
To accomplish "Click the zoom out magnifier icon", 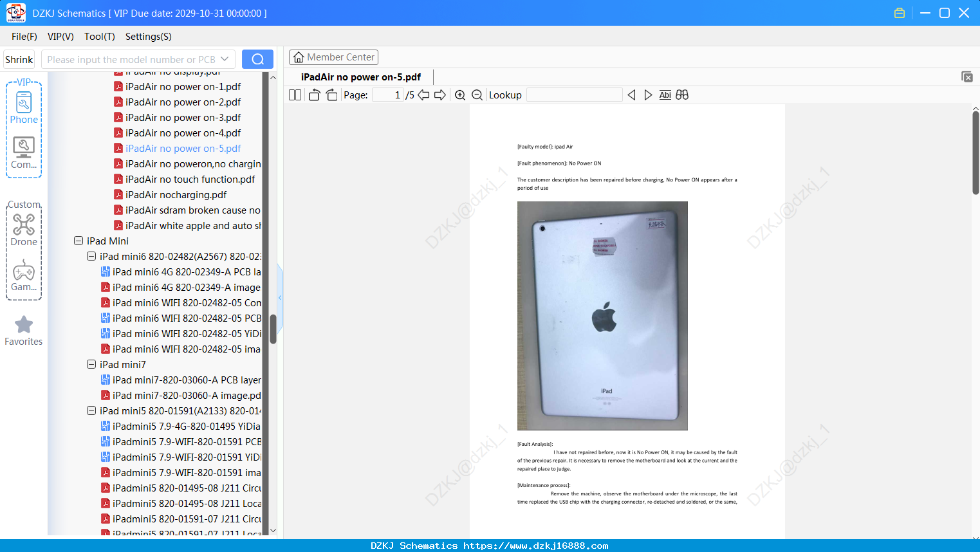I will 477,95.
